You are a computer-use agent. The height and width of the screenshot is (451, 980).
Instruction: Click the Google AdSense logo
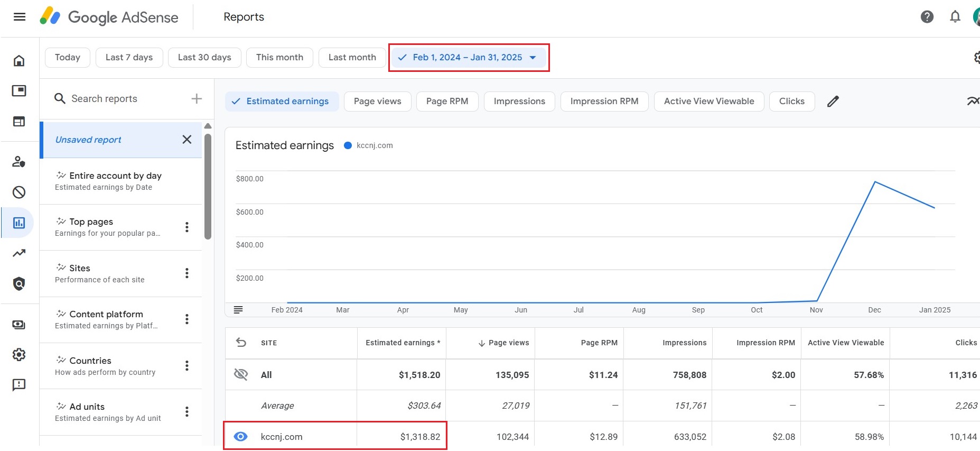[109, 17]
